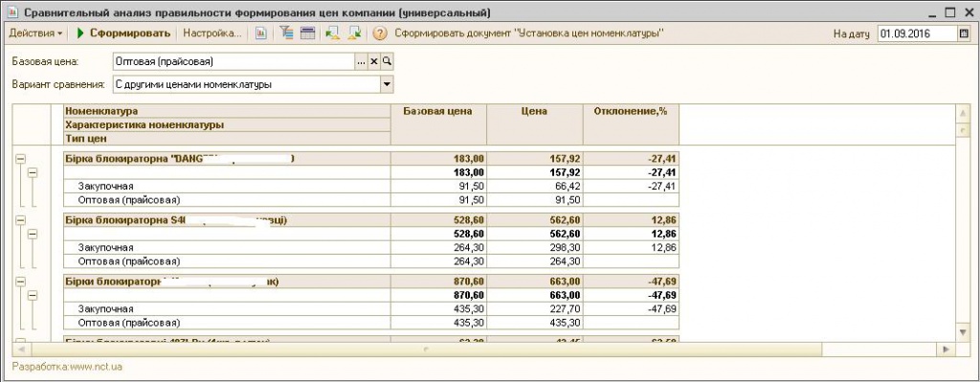Select Оптовая (прайсовая) row with 91,50
980x382 pixels.
click(x=371, y=200)
